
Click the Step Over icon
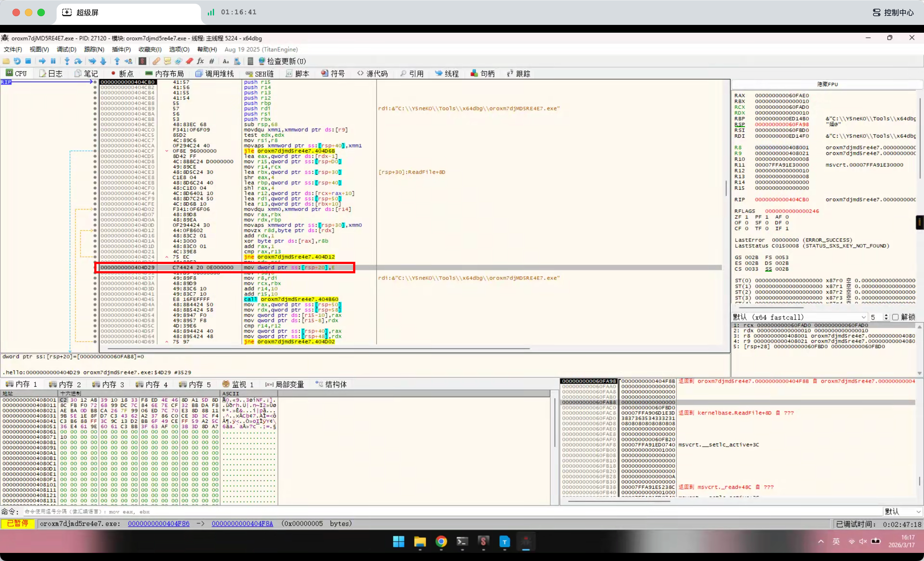[x=78, y=61]
